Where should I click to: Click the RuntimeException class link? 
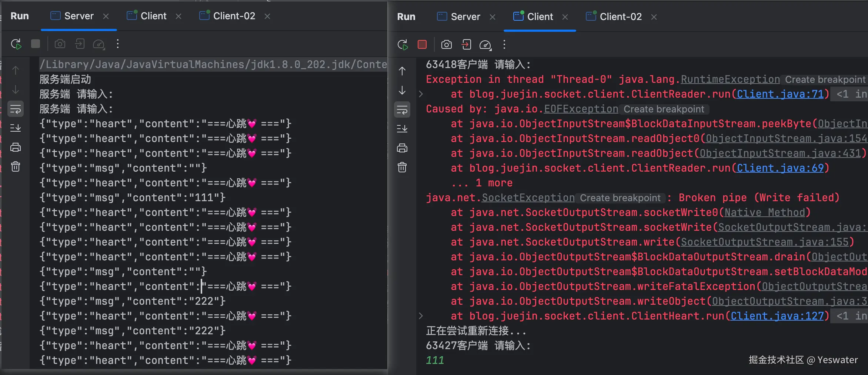click(x=730, y=79)
